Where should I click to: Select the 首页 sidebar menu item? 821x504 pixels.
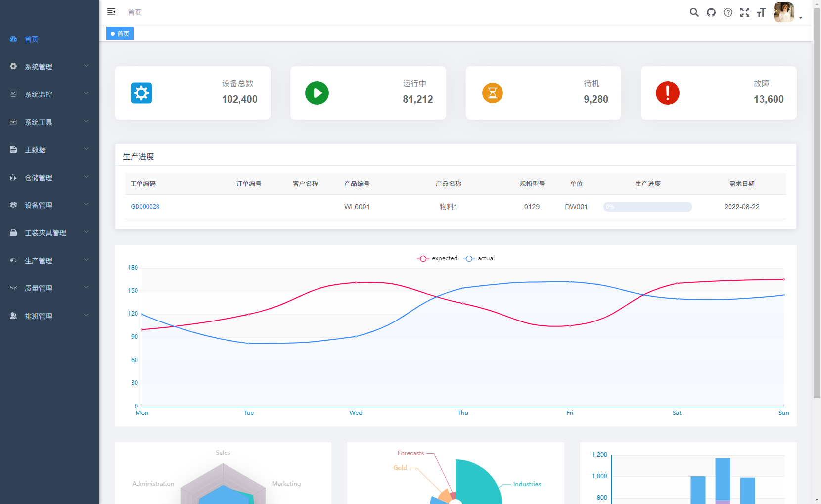click(x=49, y=39)
